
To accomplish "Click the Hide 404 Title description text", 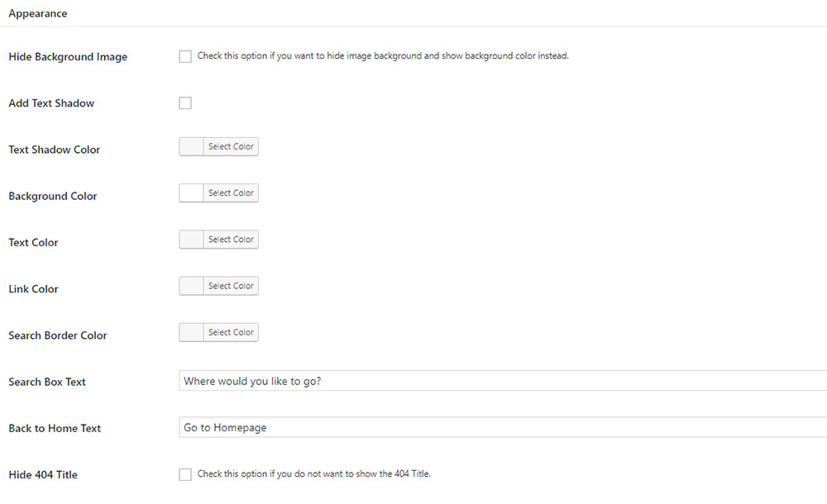I will click(x=313, y=474).
